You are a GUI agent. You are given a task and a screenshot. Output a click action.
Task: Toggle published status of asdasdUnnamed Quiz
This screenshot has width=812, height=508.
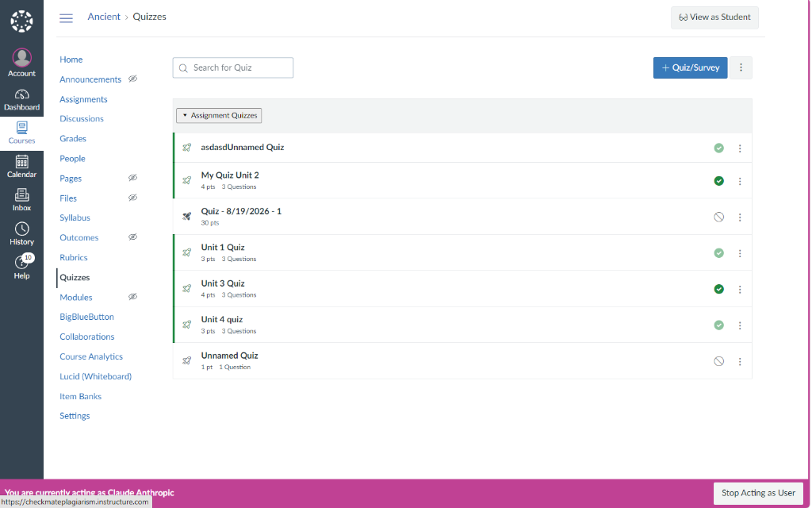point(718,148)
